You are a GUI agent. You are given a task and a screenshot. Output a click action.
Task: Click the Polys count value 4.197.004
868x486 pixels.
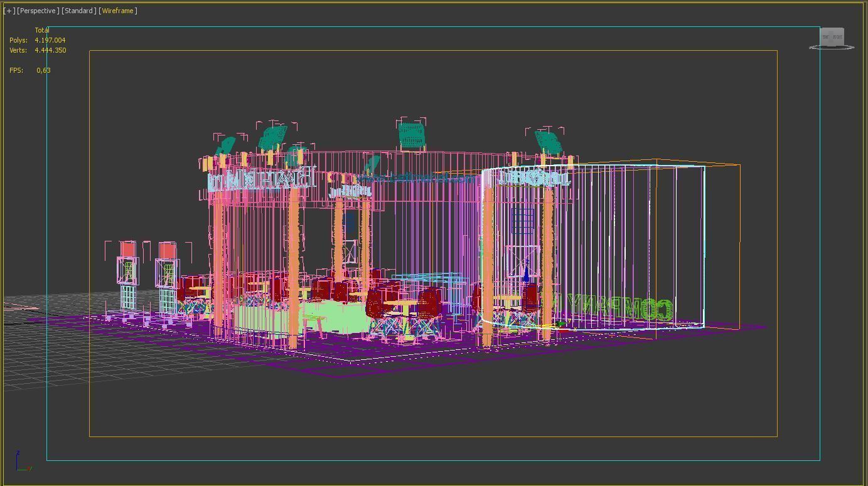(50, 40)
